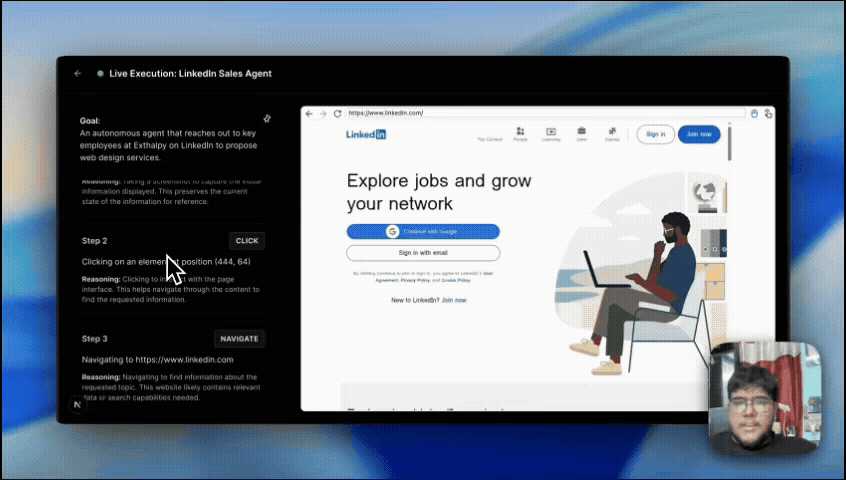The image size is (846, 480).
Task: Click the hand pointer icon in browser toolbar
Action: (768, 114)
